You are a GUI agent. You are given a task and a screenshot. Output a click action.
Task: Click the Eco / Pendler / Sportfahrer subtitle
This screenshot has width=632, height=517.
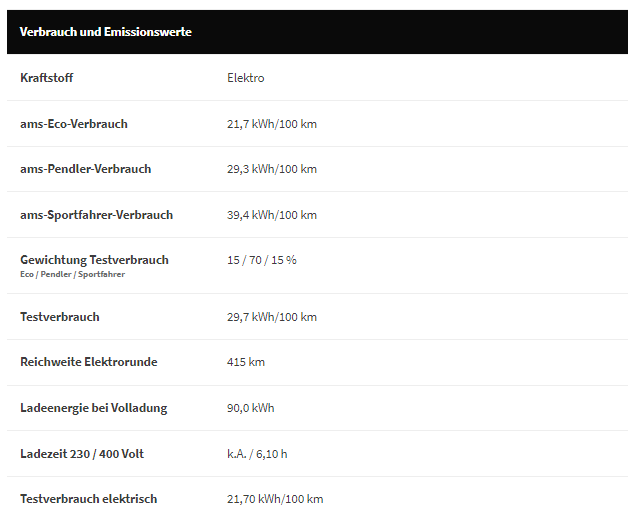(x=72, y=274)
